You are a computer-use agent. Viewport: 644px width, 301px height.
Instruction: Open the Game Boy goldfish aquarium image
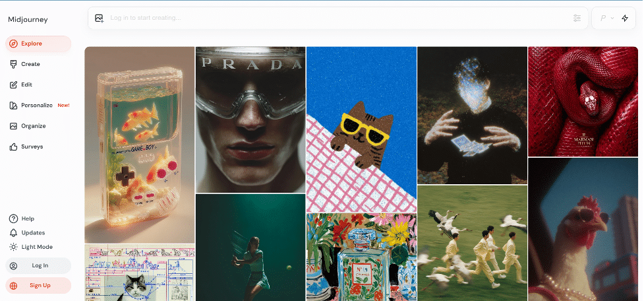140,145
